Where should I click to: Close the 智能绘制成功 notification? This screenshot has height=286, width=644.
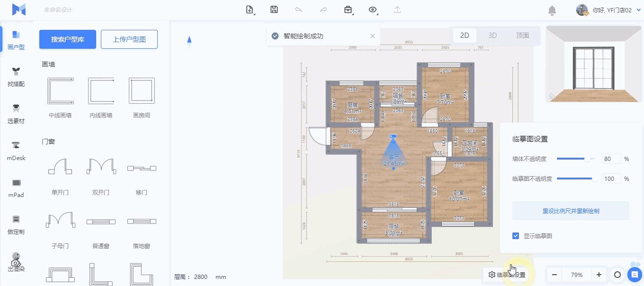[372, 36]
